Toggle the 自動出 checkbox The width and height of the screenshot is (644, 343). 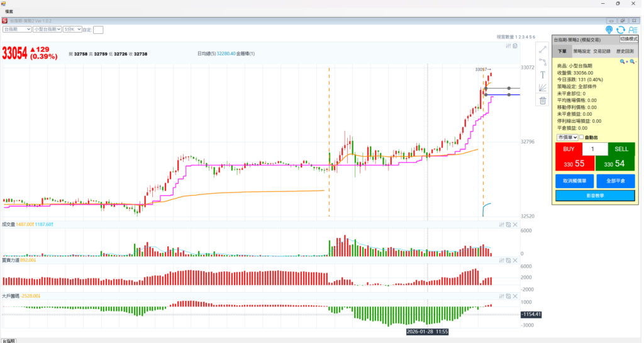581,137
